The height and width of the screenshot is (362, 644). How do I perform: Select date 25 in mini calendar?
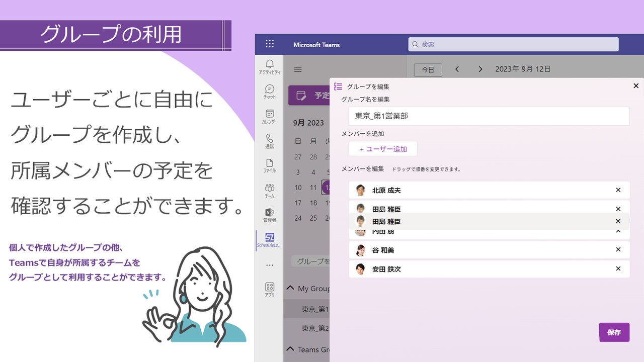pos(313,218)
